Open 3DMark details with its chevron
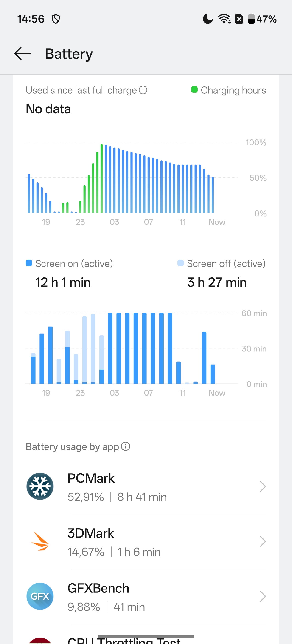292x644 pixels. point(263,541)
